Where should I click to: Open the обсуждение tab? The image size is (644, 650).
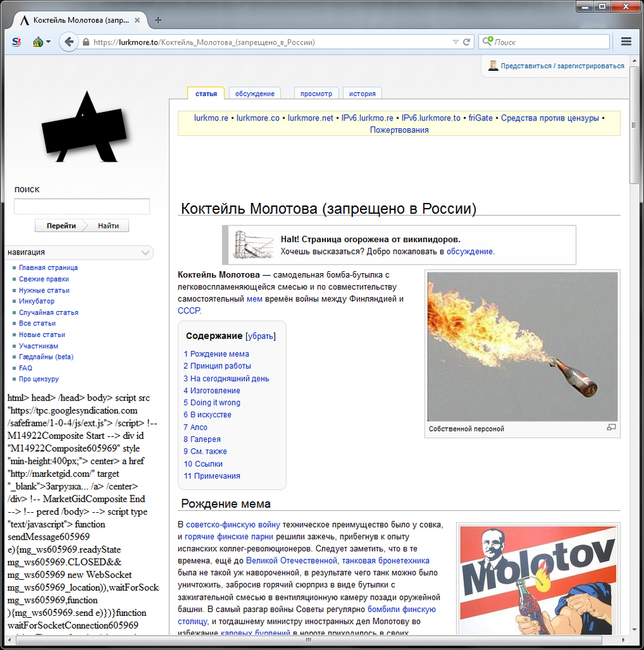point(255,93)
